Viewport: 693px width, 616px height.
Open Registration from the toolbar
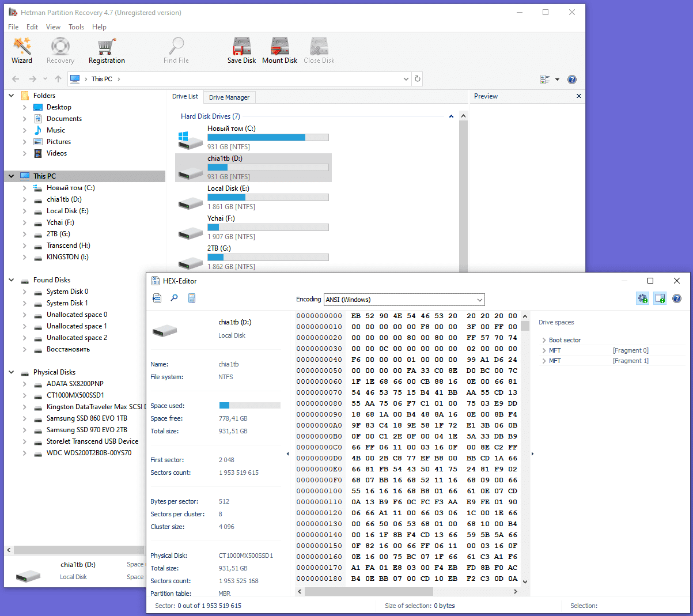click(x=107, y=51)
